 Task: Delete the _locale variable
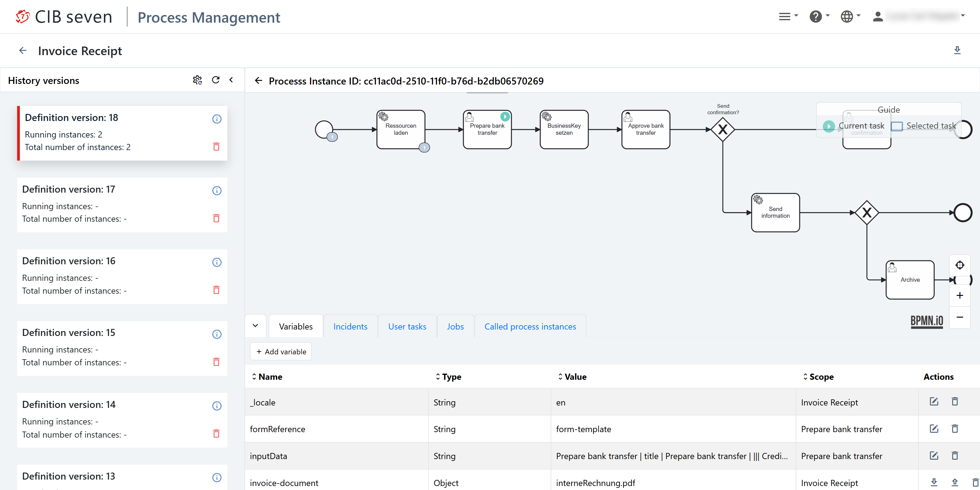pos(955,401)
